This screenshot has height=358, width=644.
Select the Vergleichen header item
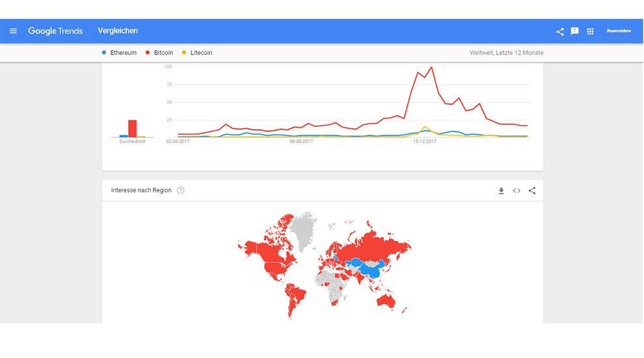click(x=118, y=31)
